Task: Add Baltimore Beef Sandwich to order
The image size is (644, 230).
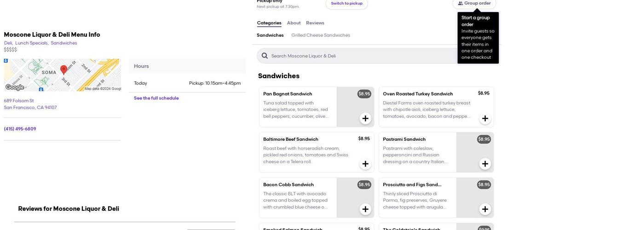Action: click(x=365, y=164)
